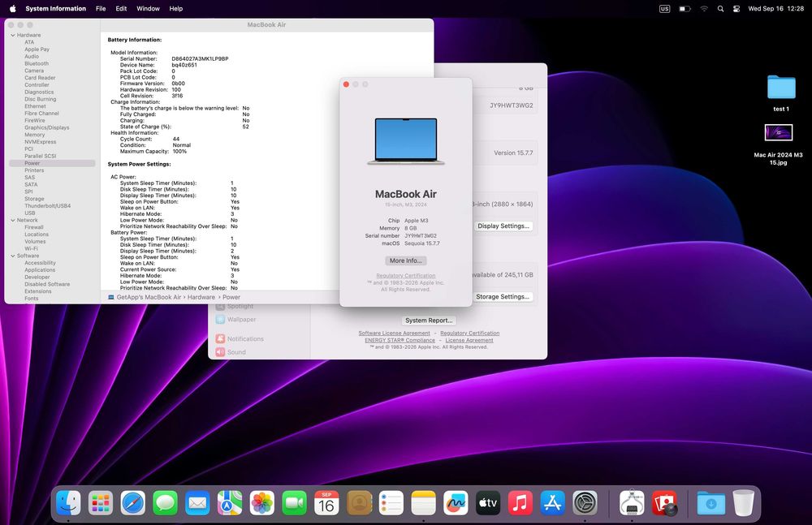
Task: Select Applications under Software
Action: click(x=40, y=269)
